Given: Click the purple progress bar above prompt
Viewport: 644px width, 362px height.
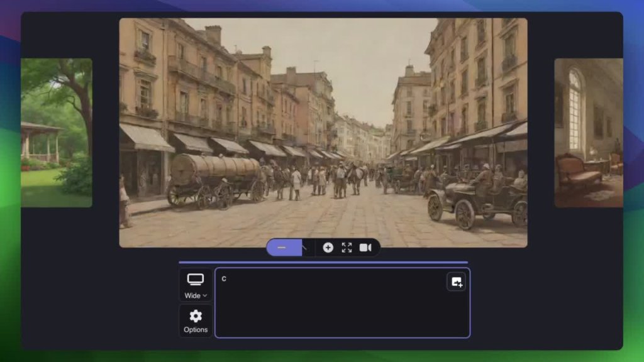Looking at the screenshot, I should pos(323,263).
